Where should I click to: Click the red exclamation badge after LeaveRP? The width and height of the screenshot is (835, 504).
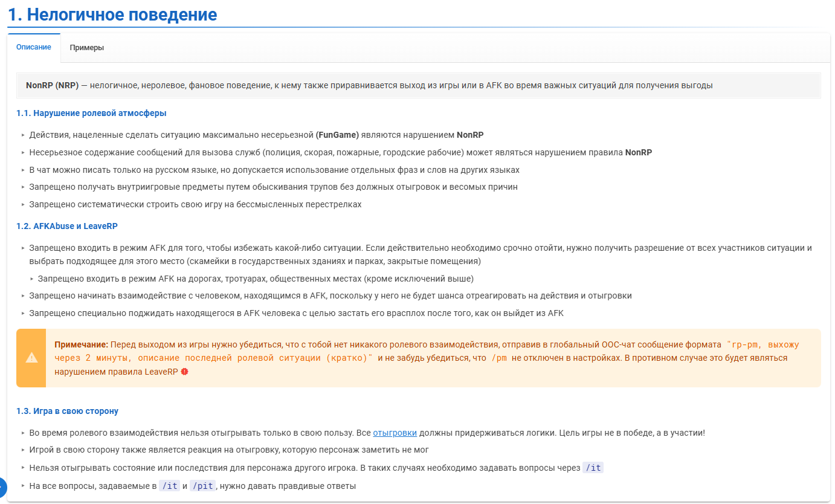[184, 372]
